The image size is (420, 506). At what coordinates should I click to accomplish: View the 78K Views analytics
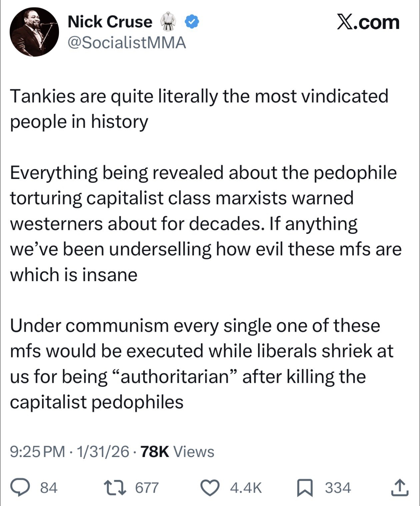point(177,452)
